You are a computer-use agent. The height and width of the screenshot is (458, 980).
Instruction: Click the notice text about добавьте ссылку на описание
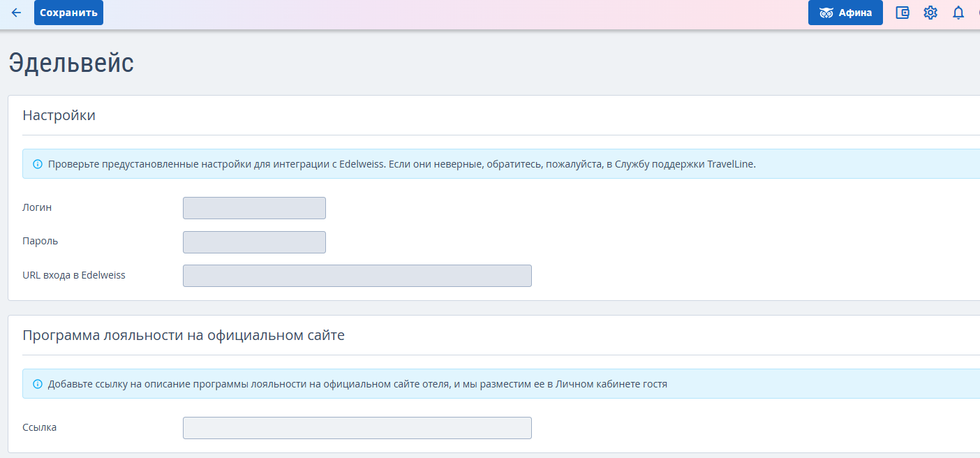click(357, 384)
